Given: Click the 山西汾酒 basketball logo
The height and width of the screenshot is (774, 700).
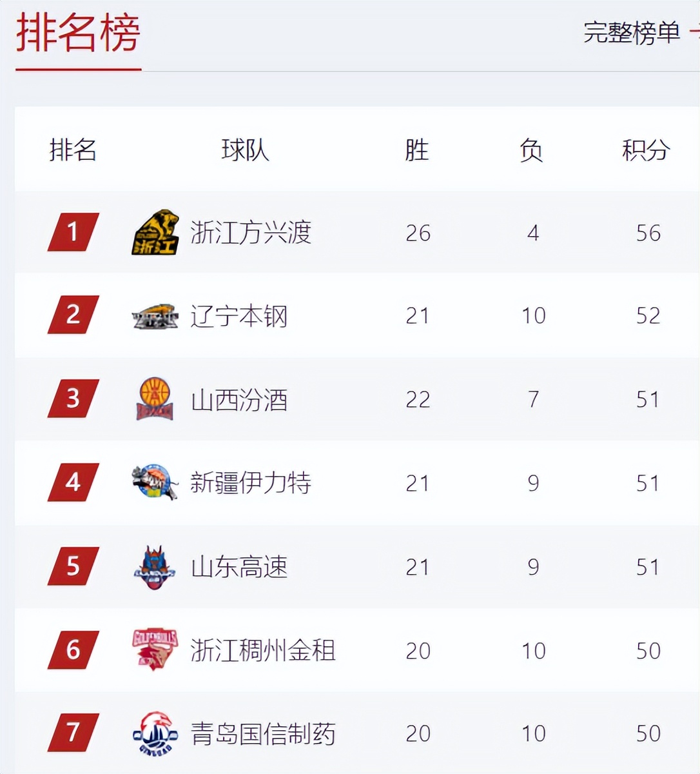Looking at the screenshot, I should coord(155,399).
